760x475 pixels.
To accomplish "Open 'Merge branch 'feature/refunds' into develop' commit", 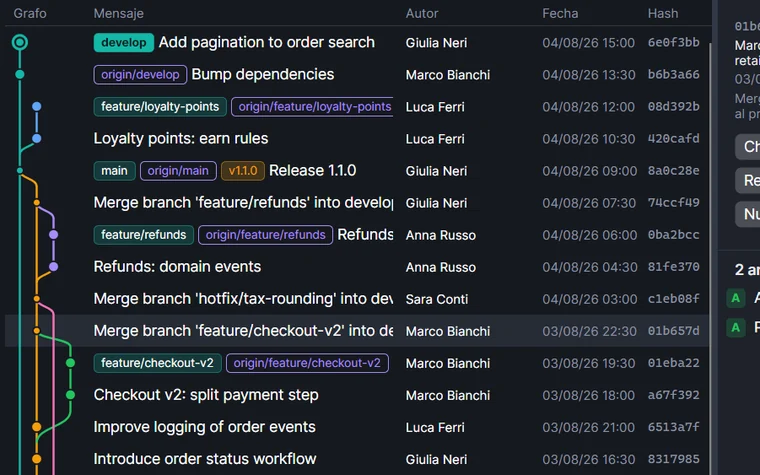I will 243,203.
